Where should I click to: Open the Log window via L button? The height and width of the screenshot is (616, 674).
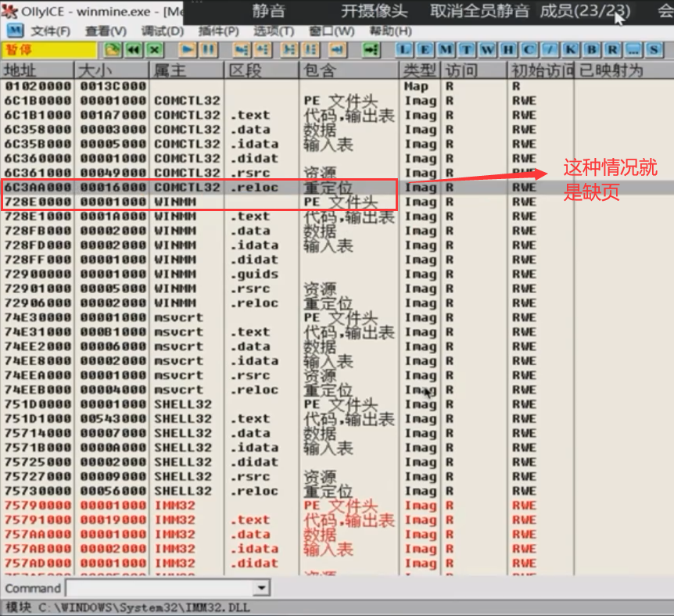point(404,50)
